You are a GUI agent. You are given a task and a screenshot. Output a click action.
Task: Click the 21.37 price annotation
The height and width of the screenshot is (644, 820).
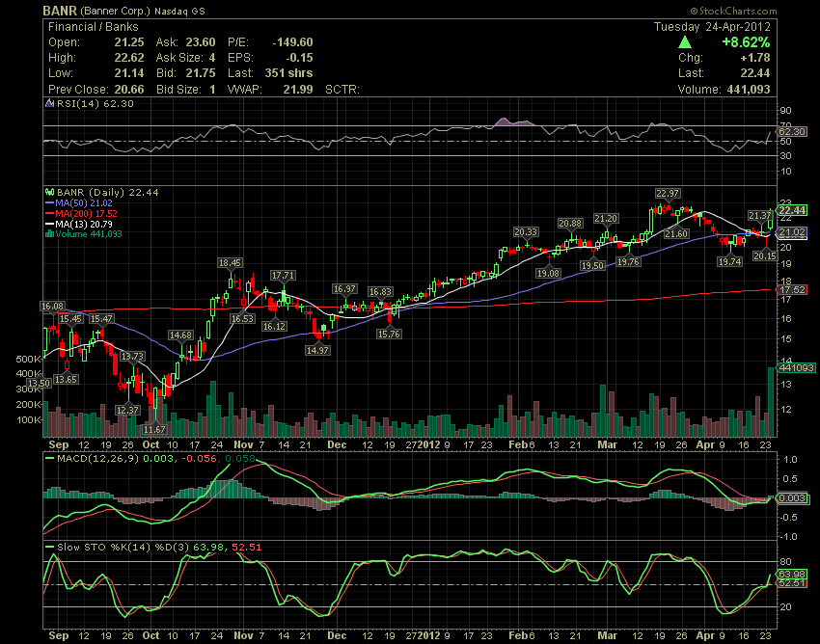[760, 215]
